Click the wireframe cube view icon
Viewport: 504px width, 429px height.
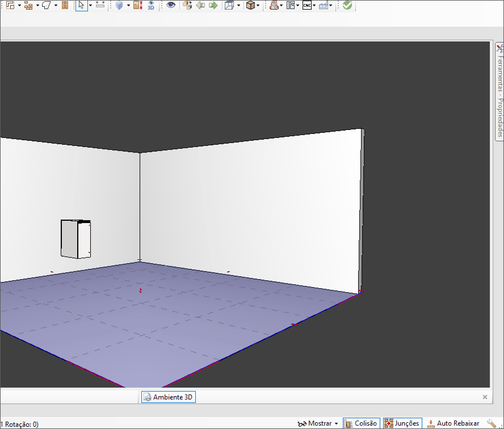click(229, 5)
